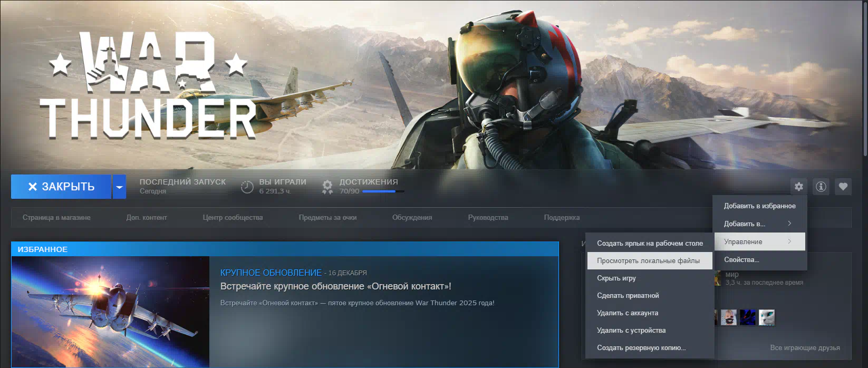Screen dimensions: 868x368
Task: Expand the "Добавить в..." submenu
Action: [759, 224]
